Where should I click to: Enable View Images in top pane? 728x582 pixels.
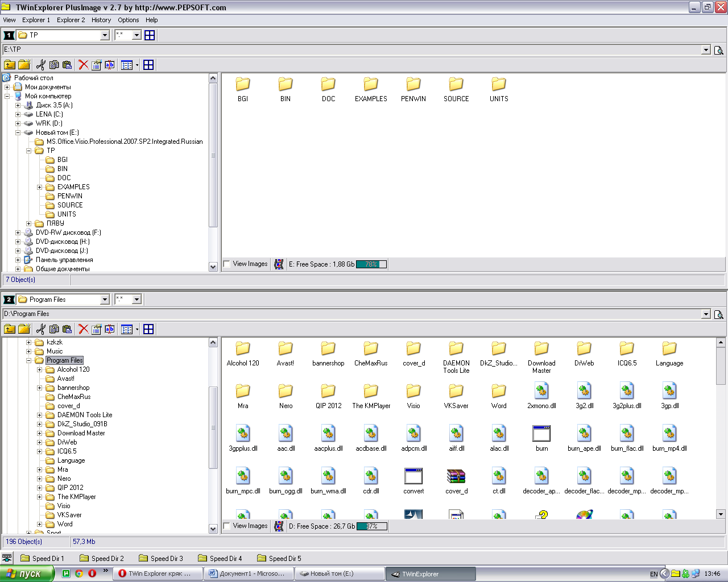[x=227, y=264]
